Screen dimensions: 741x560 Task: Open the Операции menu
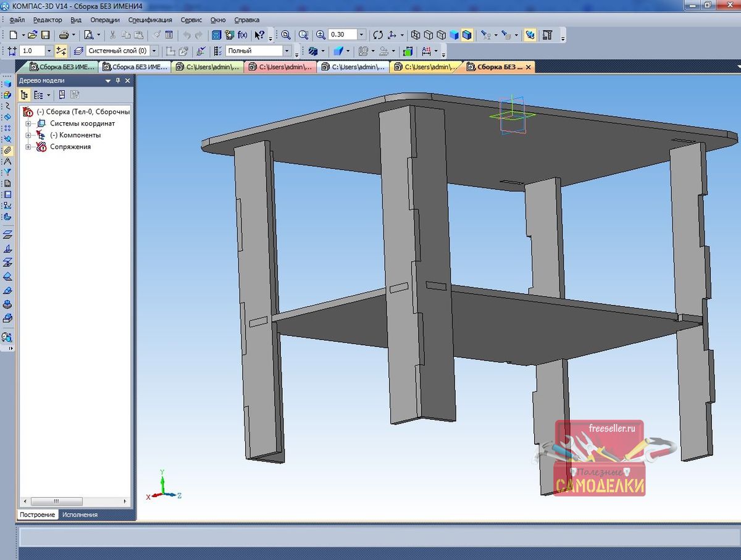104,20
